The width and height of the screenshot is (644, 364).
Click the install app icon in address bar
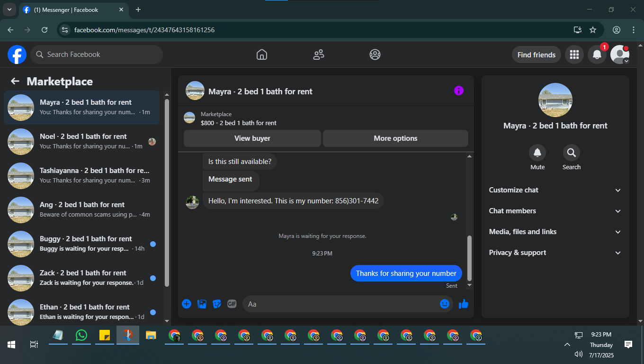[x=577, y=30]
